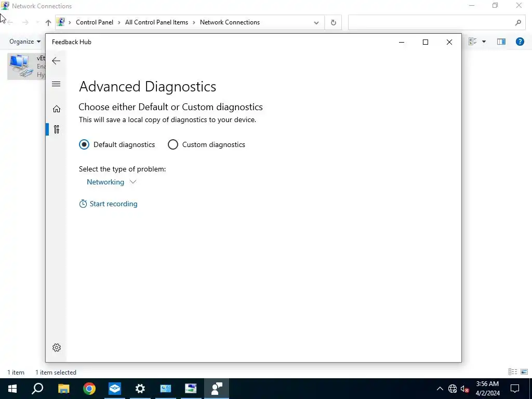The height and width of the screenshot is (399, 532).
Task: Open Feedback Hub settings gear
Action: point(56,348)
